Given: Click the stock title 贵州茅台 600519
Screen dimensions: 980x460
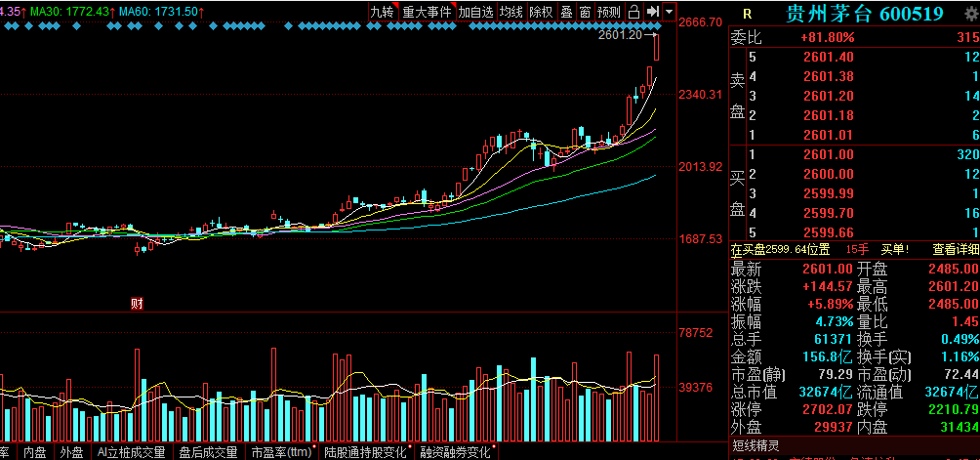Looking at the screenshot, I should (x=865, y=14).
